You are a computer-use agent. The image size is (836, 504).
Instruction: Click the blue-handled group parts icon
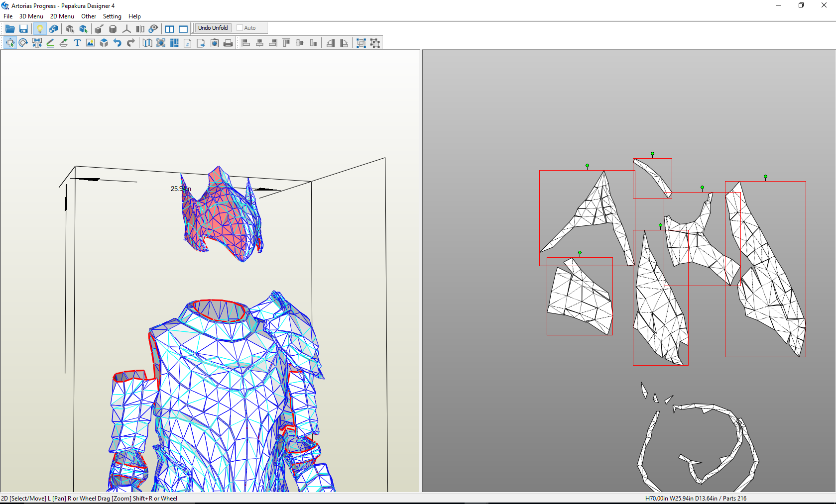(361, 43)
